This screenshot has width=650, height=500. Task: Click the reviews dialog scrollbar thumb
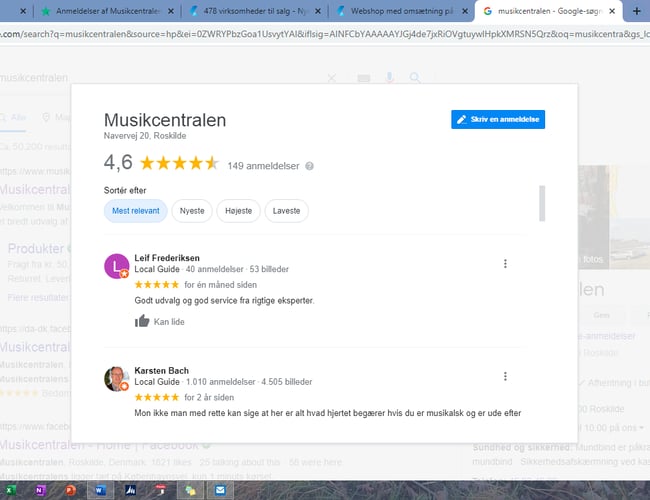(542, 203)
